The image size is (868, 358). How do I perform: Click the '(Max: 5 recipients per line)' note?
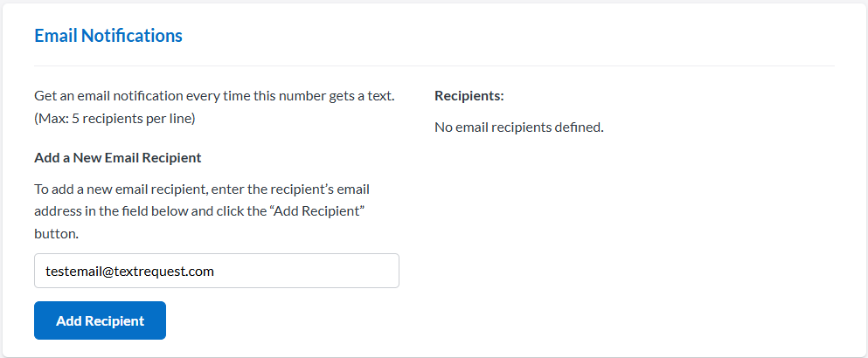pos(114,118)
